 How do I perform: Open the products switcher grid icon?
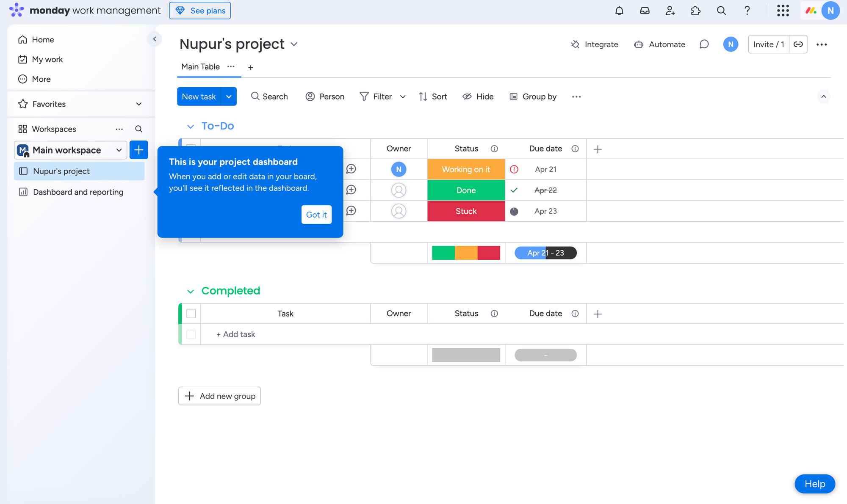(783, 11)
